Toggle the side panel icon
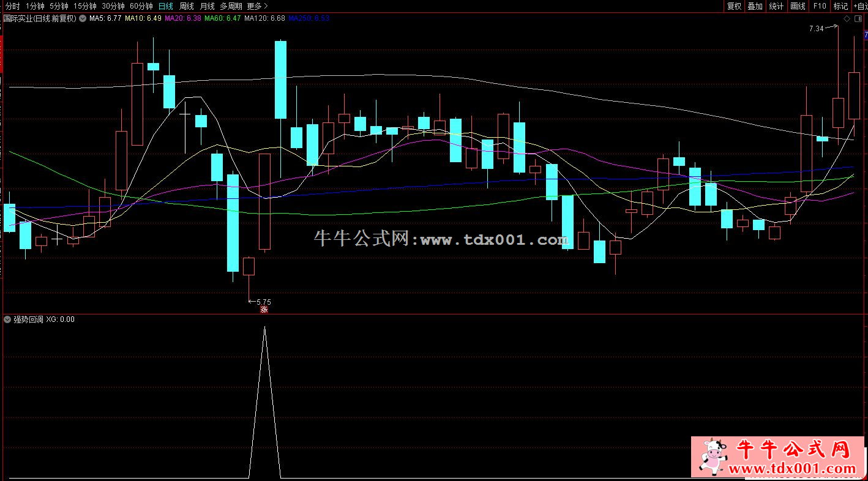This screenshot has width=868, height=481. [x=858, y=19]
